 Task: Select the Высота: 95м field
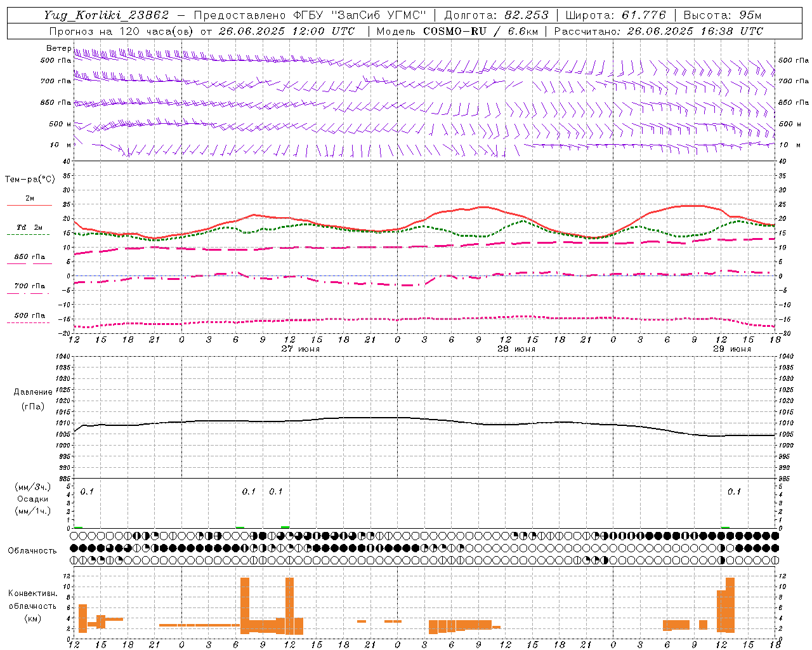click(722, 15)
